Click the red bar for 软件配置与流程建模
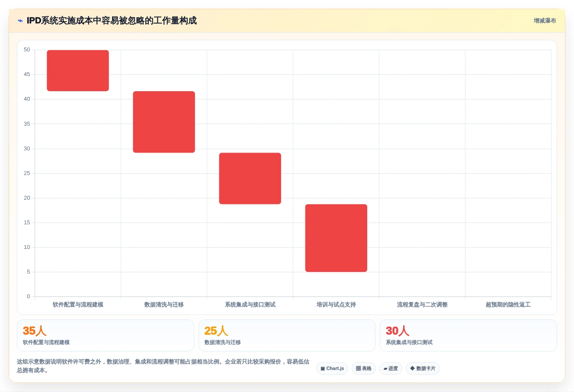The height and width of the screenshot is (392, 574). pyautogui.click(x=78, y=70)
